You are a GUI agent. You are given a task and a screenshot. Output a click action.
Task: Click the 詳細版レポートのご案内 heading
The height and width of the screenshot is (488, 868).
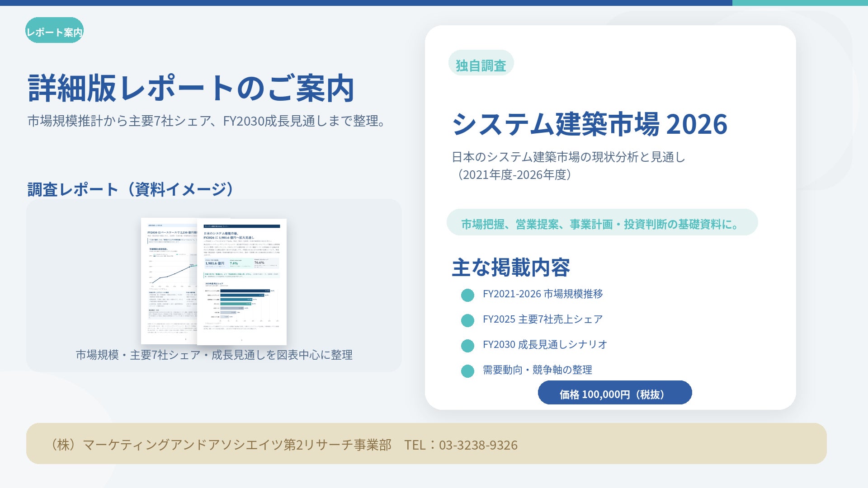pyautogui.click(x=191, y=88)
